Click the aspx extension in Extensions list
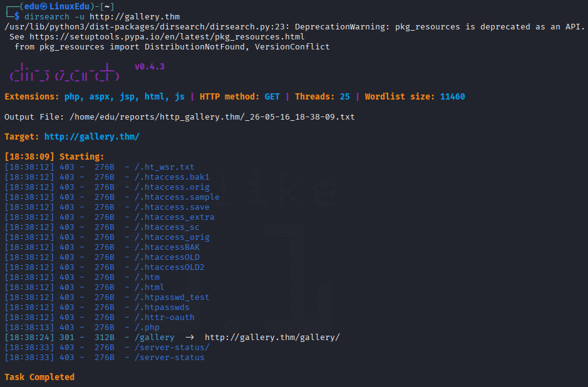This screenshot has height=387, width=588. [x=100, y=96]
